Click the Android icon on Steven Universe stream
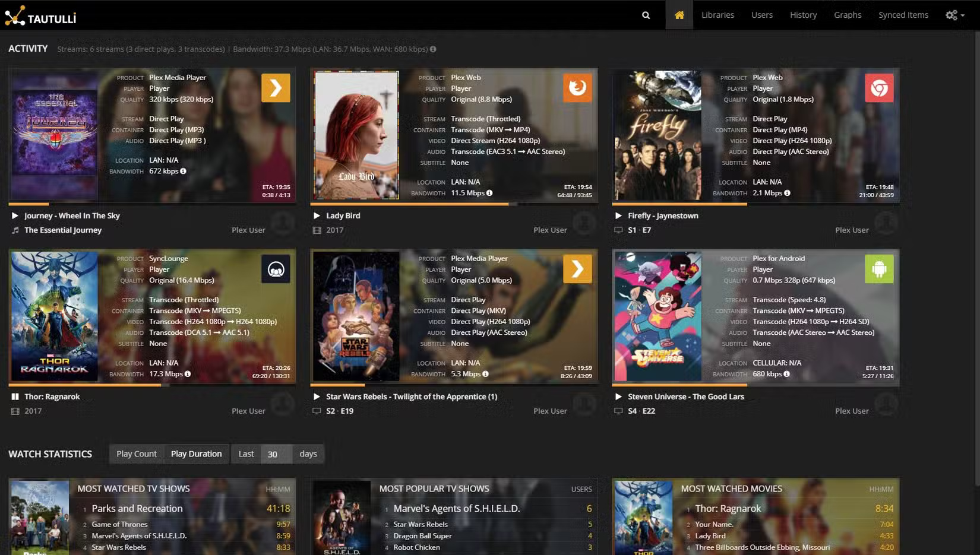This screenshot has height=555, width=980. coord(878,268)
